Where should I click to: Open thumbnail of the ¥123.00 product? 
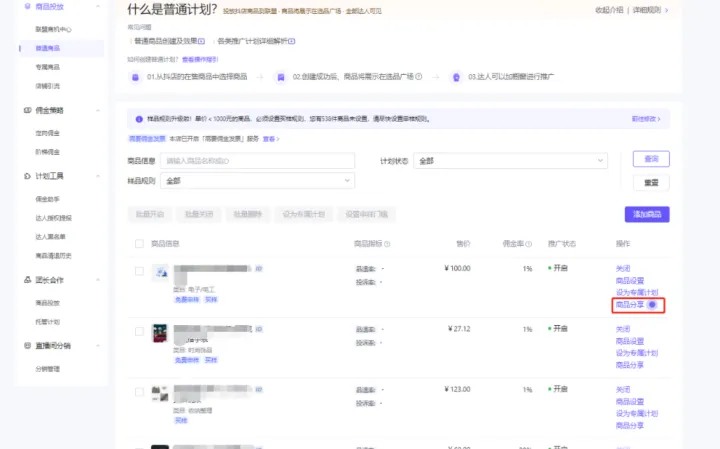pos(160,394)
